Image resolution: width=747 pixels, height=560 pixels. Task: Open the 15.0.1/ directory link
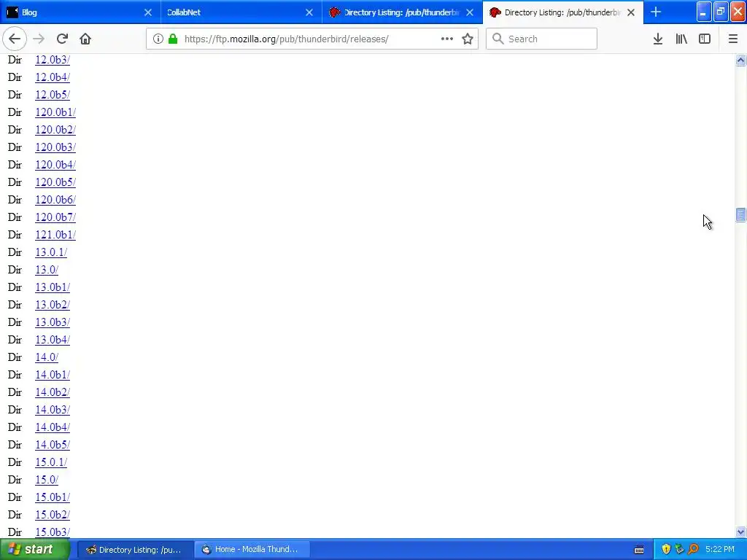(x=51, y=462)
